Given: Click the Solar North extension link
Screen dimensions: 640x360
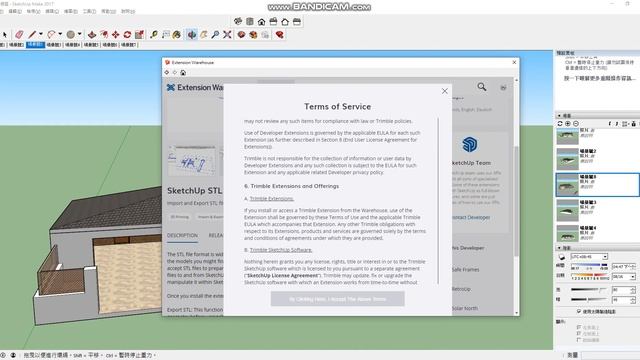Looking at the screenshot, I should 465,308.
